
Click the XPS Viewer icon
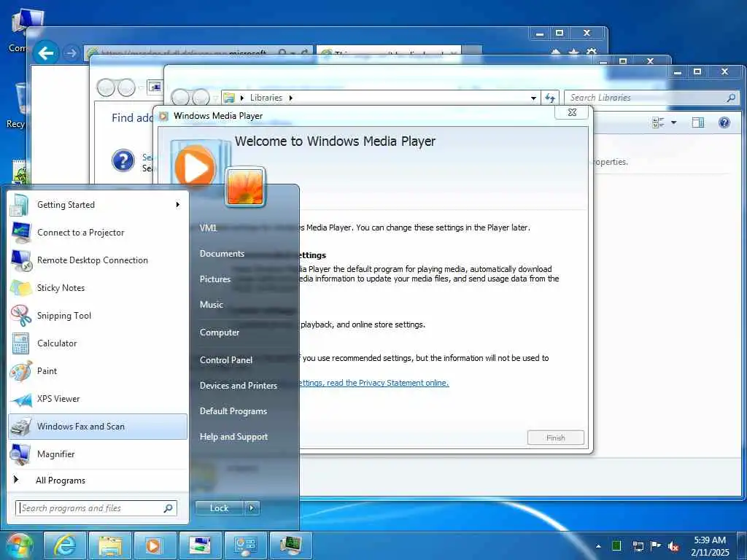point(21,399)
